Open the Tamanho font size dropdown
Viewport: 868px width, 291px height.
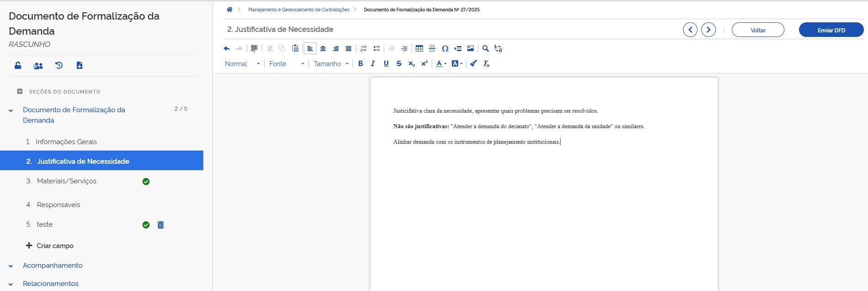coord(331,64)
